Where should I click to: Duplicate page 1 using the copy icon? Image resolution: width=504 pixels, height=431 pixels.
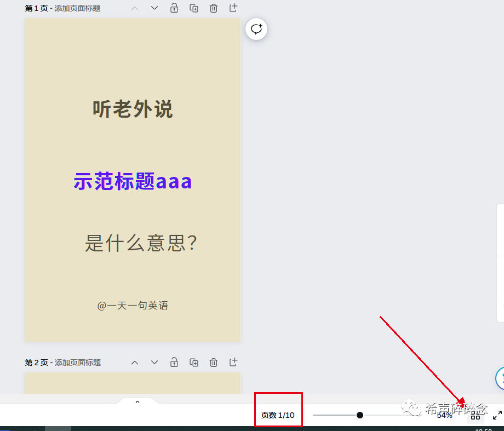click(193, 8)
